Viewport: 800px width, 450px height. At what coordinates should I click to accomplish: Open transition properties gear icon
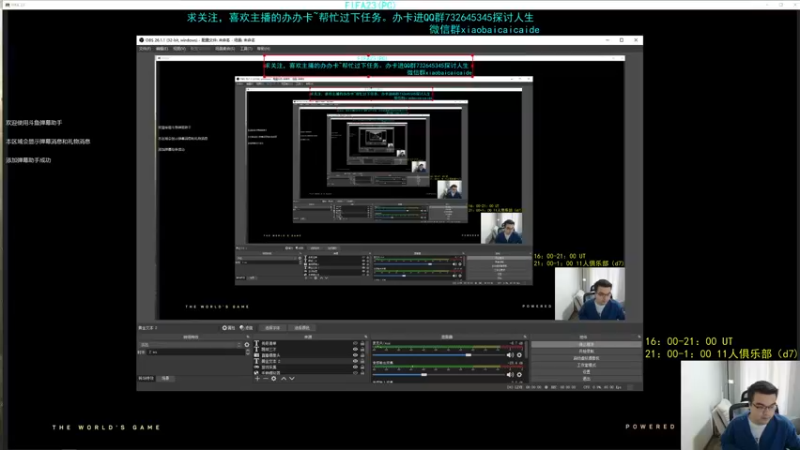click(x=247, y=345)
